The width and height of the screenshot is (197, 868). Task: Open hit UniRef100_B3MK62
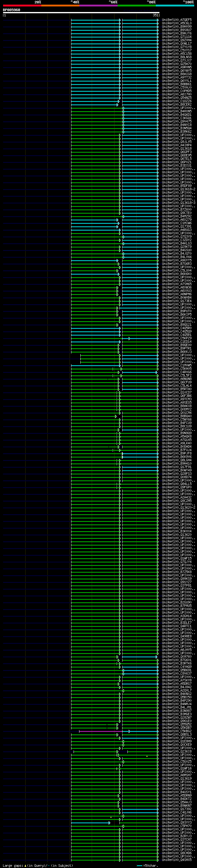coord(177,132)
